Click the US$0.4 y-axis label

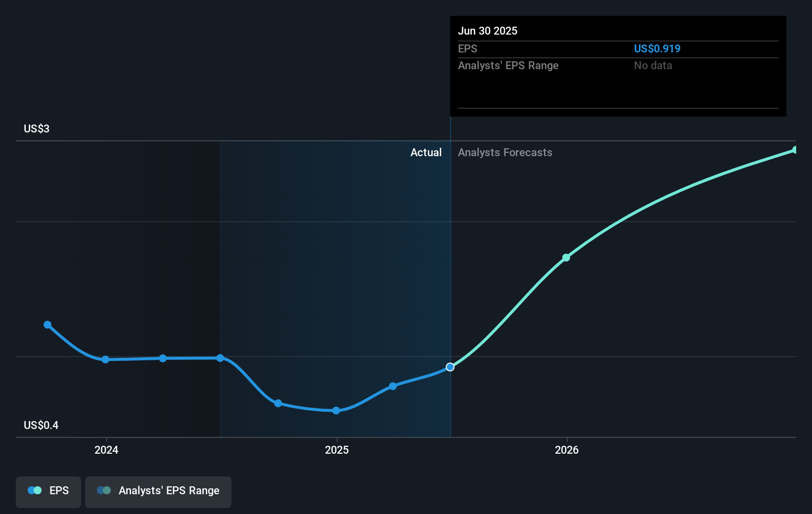coord(41,425)
